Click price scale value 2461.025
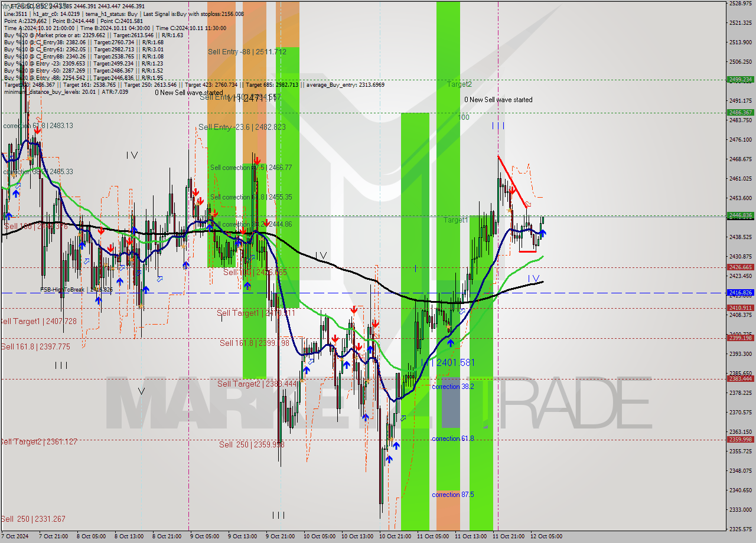This screenshot has width=756, height=543. tap(740, 179)
